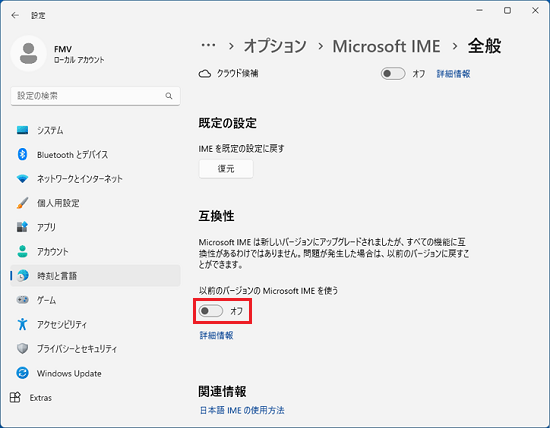Click the cloud icon beside クラウド候補
Image resolution: width=550 pixels, height=428 pixels.
(x=205, y=74)
